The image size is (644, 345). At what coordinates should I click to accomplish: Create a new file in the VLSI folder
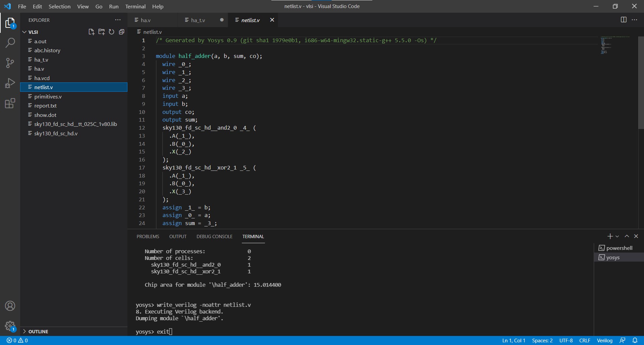tap(91, 32)
